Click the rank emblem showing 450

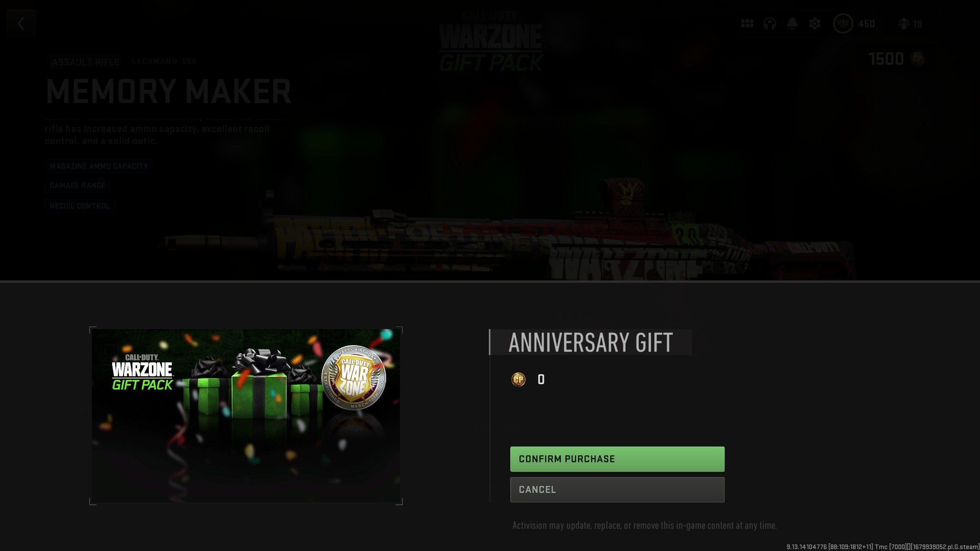(x=843, y=24)
